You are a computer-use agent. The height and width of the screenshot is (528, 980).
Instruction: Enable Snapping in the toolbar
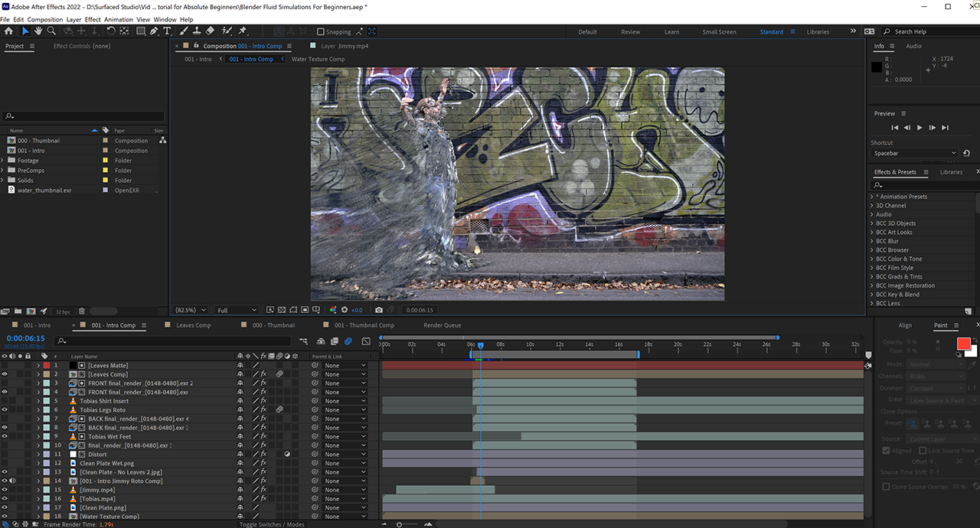(320, 31)
